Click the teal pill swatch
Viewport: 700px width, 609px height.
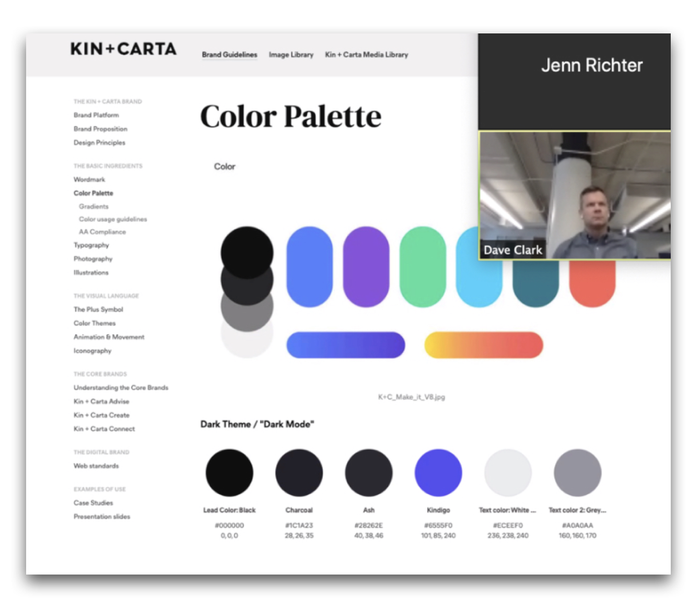536,283
